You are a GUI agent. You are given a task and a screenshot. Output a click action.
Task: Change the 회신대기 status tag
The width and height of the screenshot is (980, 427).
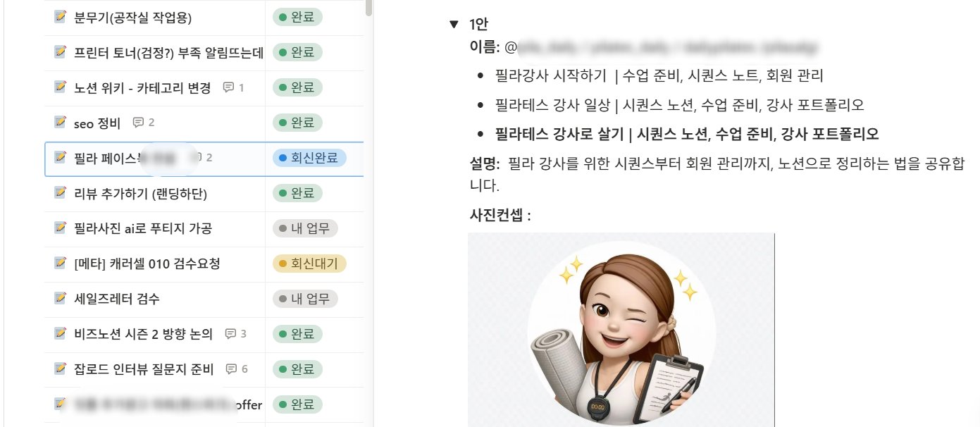point(309,264)
